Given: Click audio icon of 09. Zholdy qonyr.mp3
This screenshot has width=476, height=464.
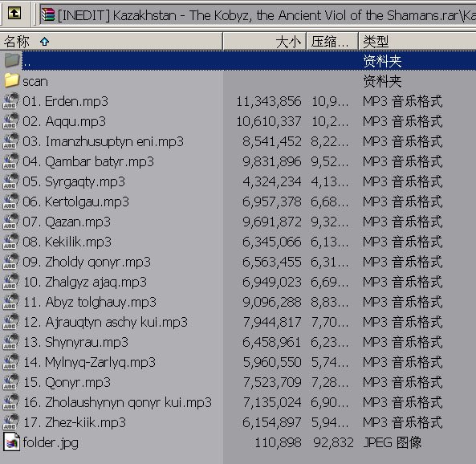Looking at the screenshot, I should (11, 261).
